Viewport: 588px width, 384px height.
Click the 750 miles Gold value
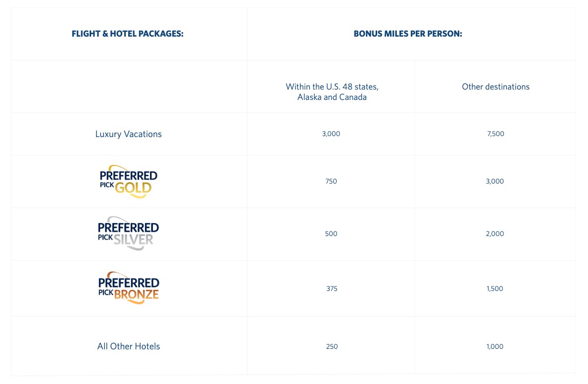(331, 181)
